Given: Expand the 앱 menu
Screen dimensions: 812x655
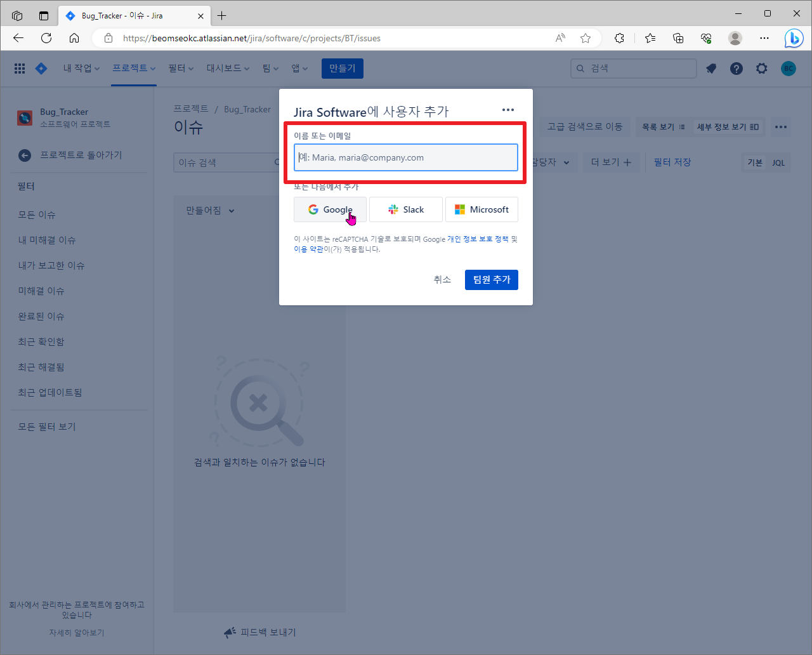Looking at the screenshot, I should click(x=299, y=69).
